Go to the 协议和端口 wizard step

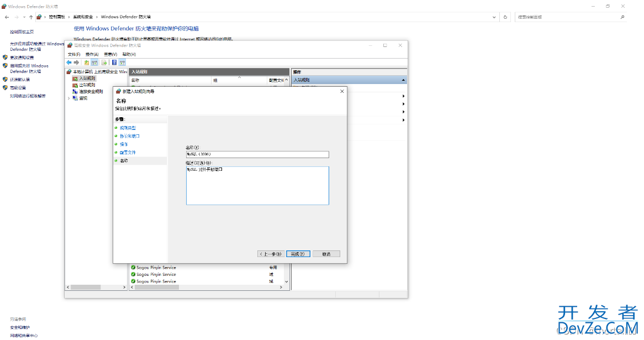coord(130,136)
